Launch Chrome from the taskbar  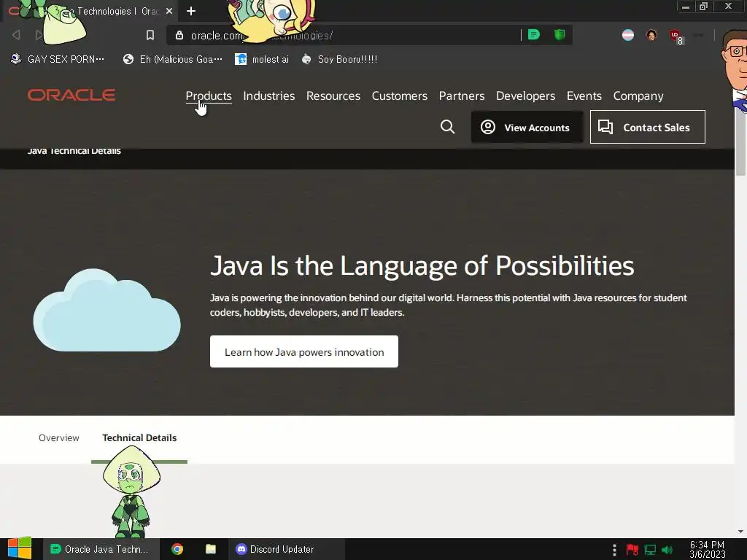click(177, 549)
